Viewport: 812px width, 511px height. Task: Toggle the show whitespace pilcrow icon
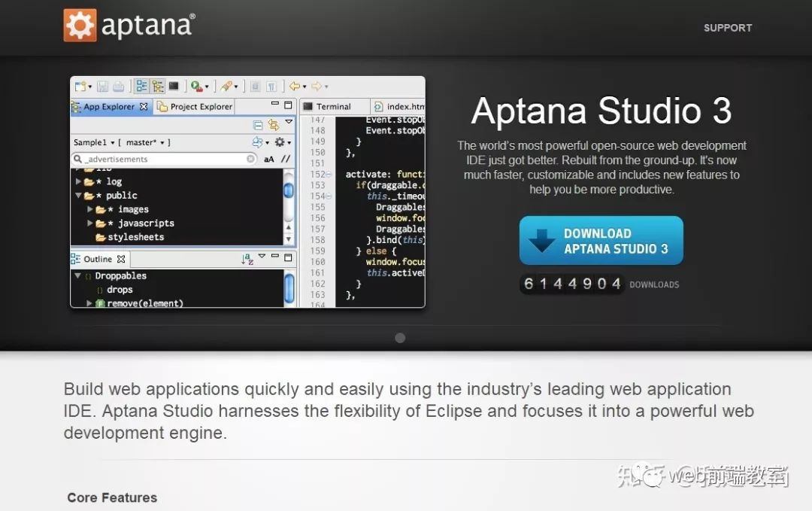click(x=271, y=86)
